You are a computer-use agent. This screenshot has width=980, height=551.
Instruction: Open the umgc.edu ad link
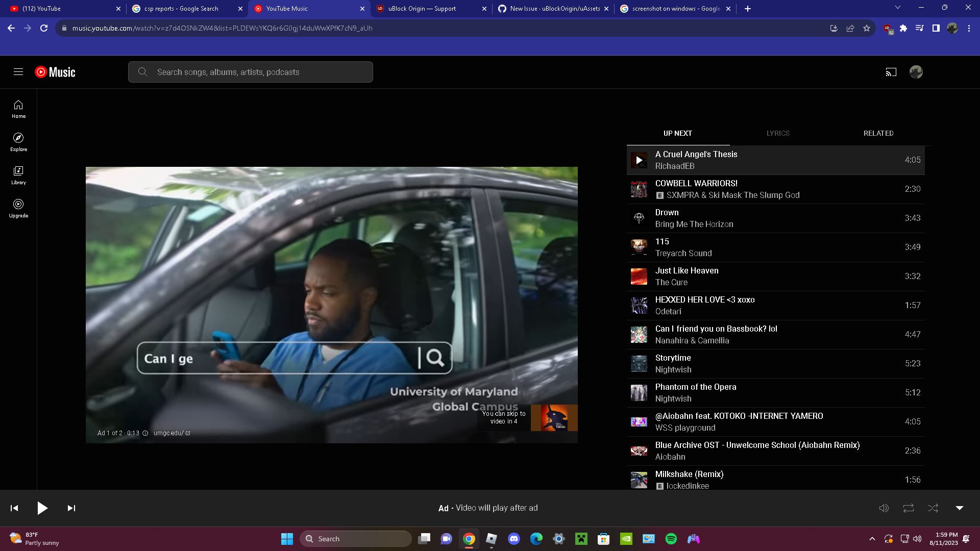[x=168, y=433]
